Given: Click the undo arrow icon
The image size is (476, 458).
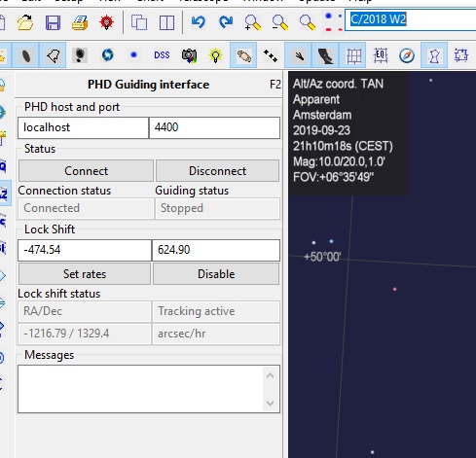Looking at the screenshot, I should [x=199, y=22].
